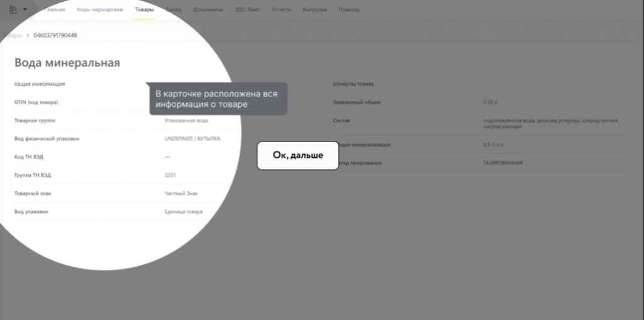Screen dimensions: 644x320
Task: Open the Главная menu tab
Action: point(55,9)
